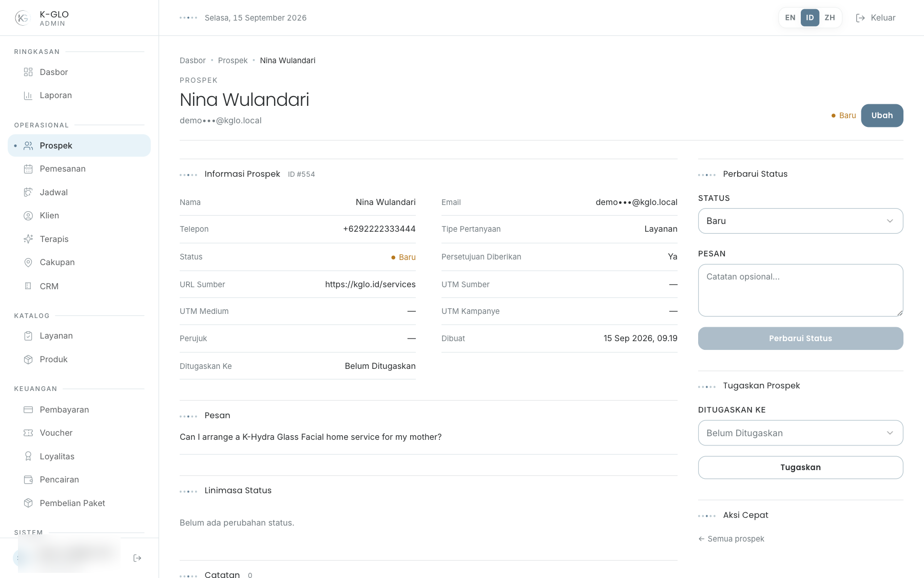The height and width of the screenshot is (578, 924).
Task: Click the Produk box icon
Action: point(28,360)
